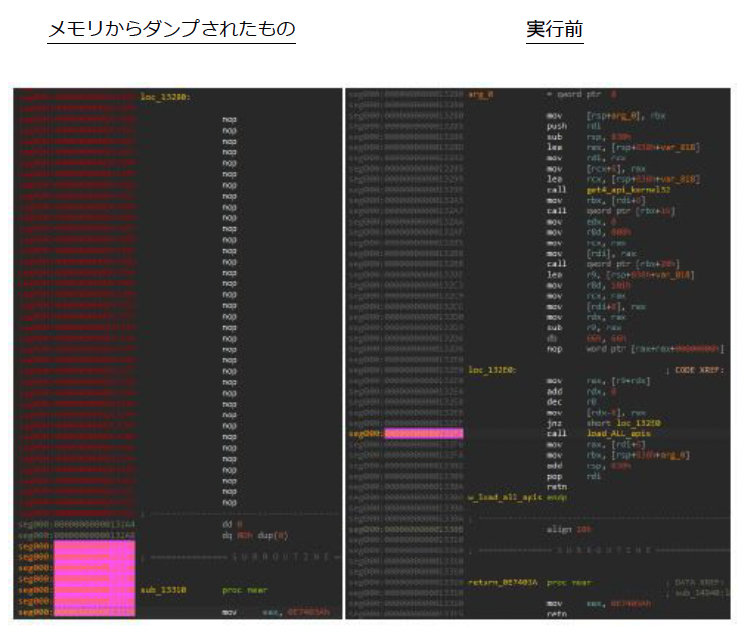Screen dimensions: 747x632
Task: Select the return_0E7403A function name
Action: click(502, 582)
